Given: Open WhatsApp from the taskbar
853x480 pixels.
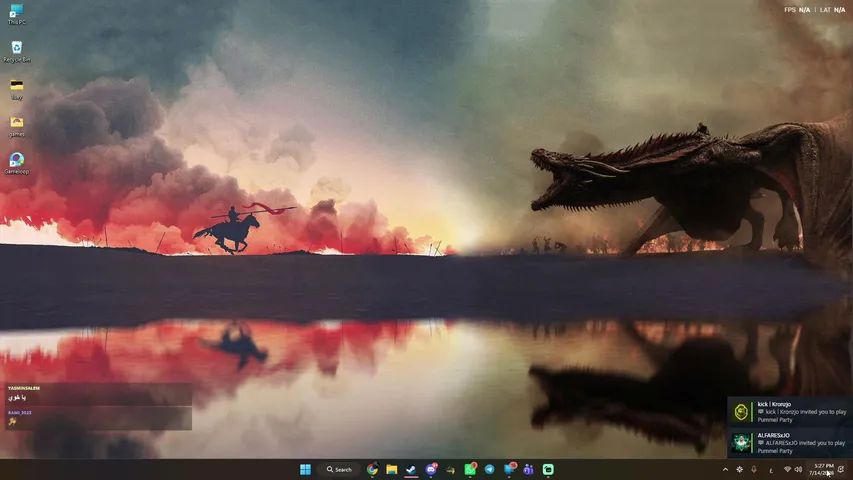Looking at the screenshot, I should click(470, 469).
